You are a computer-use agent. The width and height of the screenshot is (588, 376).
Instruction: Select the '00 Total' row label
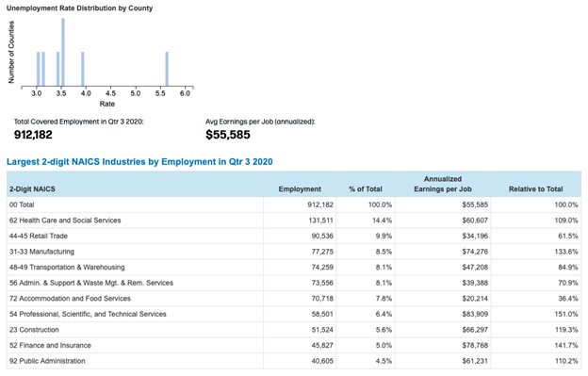coord(22,204)
